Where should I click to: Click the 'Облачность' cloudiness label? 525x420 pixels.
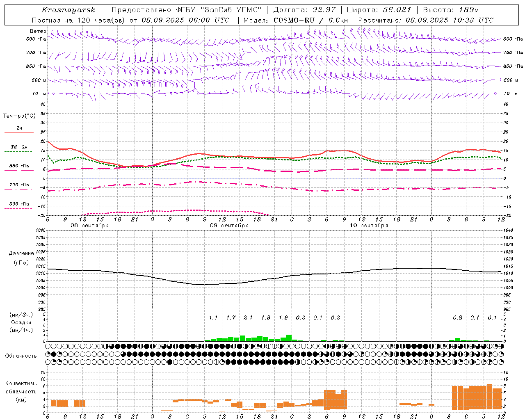tap(21, 356)
